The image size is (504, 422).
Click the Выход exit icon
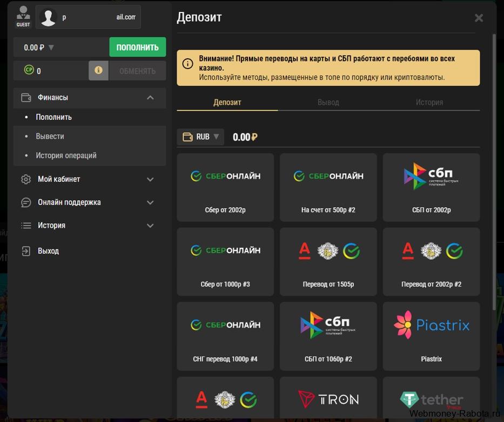click(x=26, y=251)
